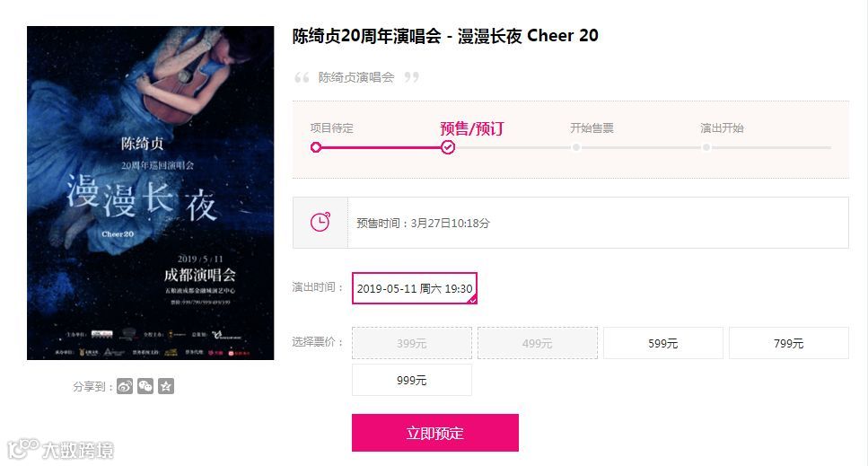Viewport: 868px width, 466px height.
Task: Click the 开始售票 progress step dot
Action: tap(576, 147)
